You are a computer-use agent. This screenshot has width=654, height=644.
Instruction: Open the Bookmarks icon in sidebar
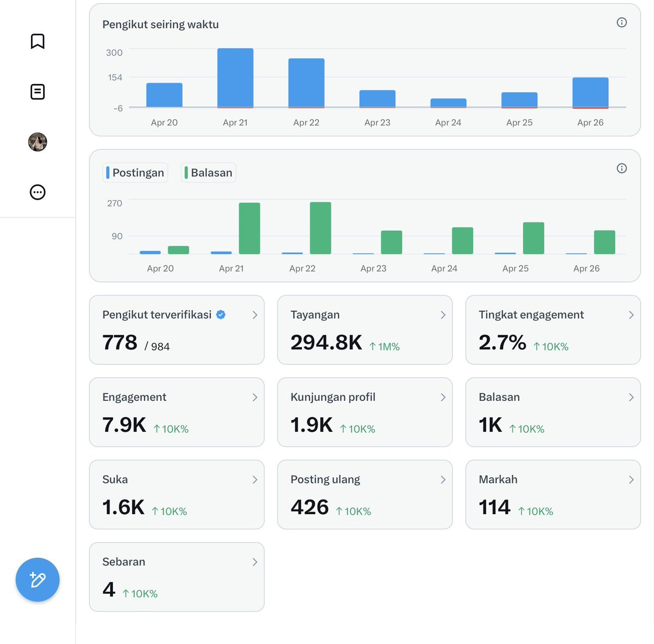pyautogui.click(x=38, y=41)
